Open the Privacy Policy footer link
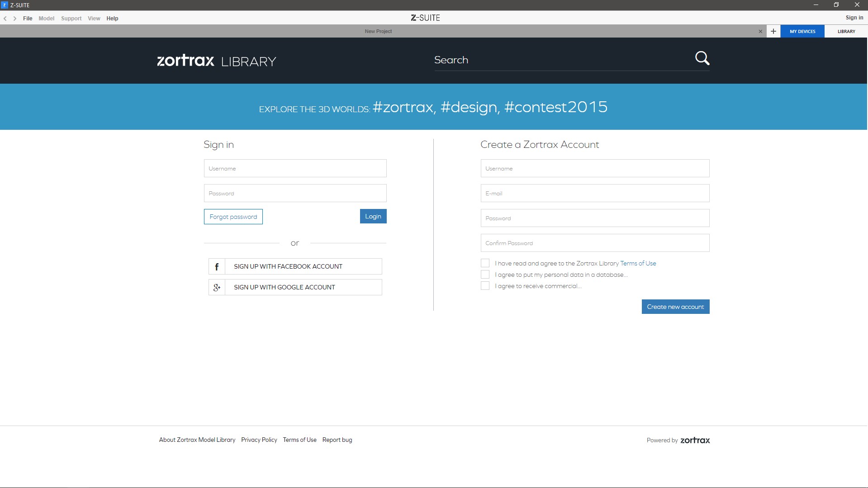Screen dimensions: 868x488 [x=259, y=440]
